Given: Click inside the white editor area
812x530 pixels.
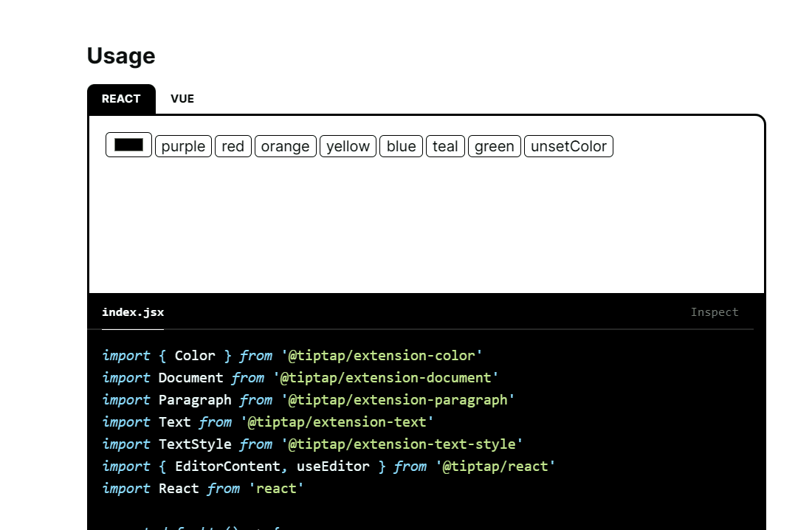Looking at the screenshot, I should (x=428, y=221).
